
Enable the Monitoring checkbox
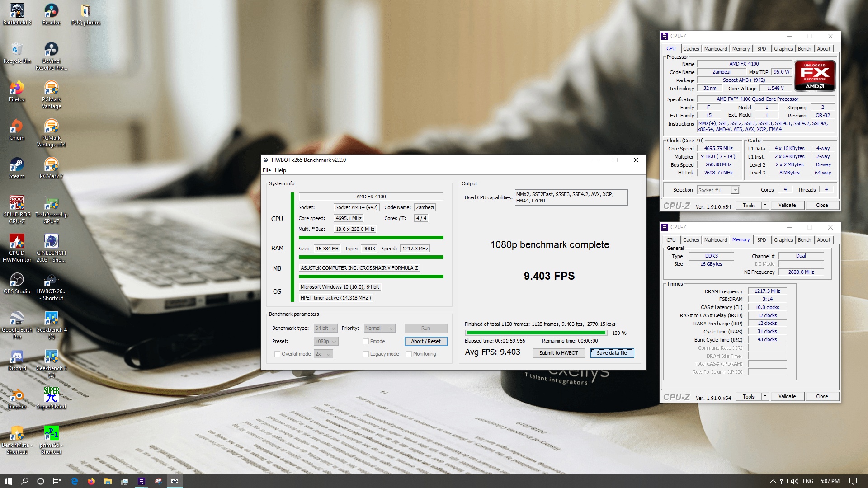pos(409,354)
